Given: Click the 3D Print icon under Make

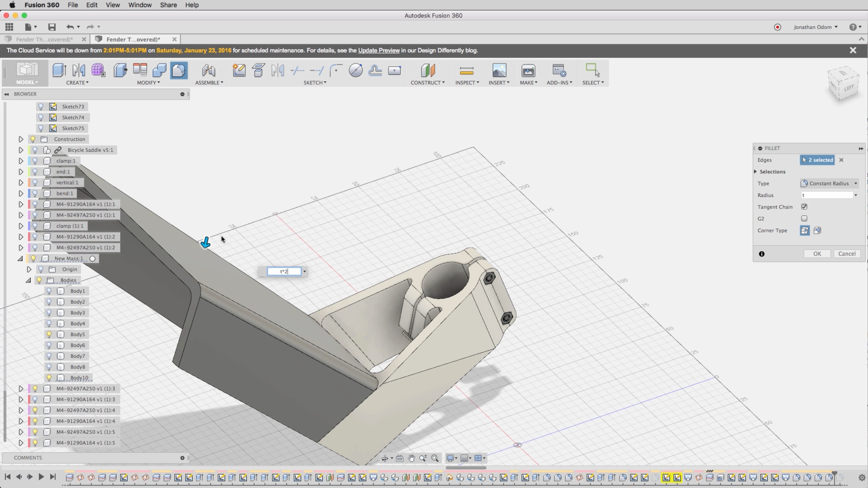Looking at the screenshot, I should click(x=528, y=70).
